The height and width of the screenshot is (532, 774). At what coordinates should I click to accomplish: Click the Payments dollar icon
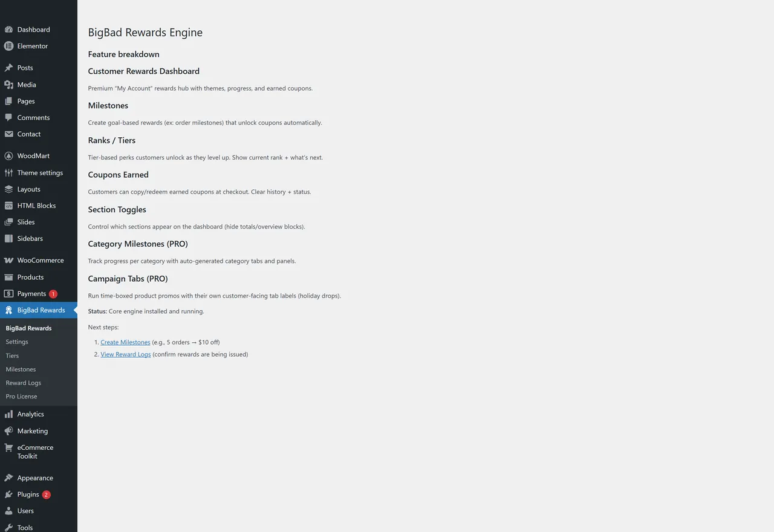click(x=8, y=294)
